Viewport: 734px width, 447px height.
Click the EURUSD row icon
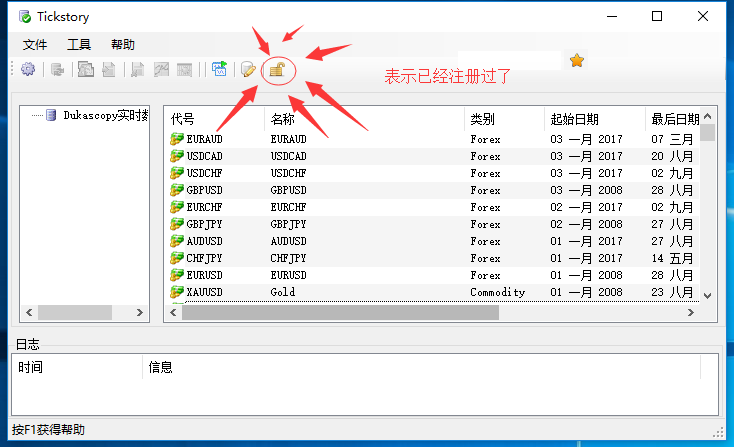tap(176, 275)
